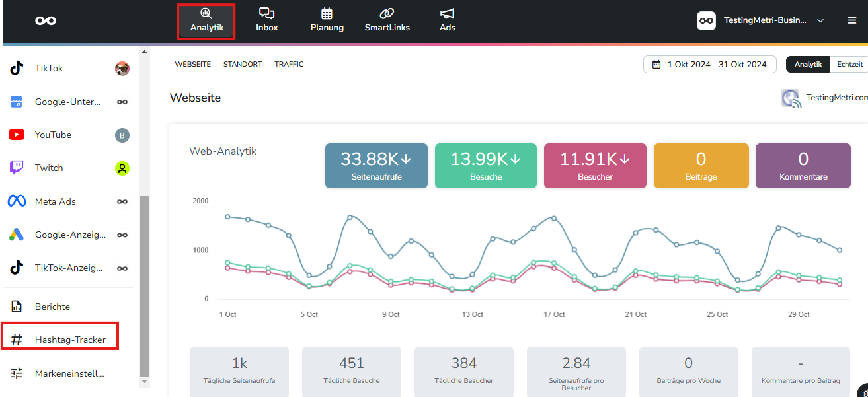The image size is (868, 397).
Task: Toggle the Seitenaufrufe series card
Action: pos(376,166)
